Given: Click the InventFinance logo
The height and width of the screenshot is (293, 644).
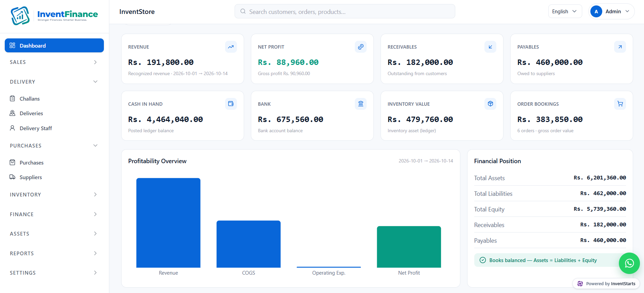Looking at the screenshot, I should (x=54, y=16).
